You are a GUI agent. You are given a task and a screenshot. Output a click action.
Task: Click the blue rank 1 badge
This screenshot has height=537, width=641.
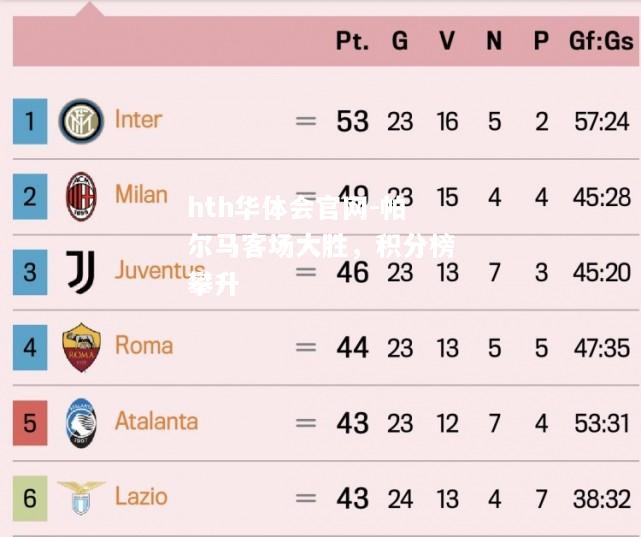(30, 121)
